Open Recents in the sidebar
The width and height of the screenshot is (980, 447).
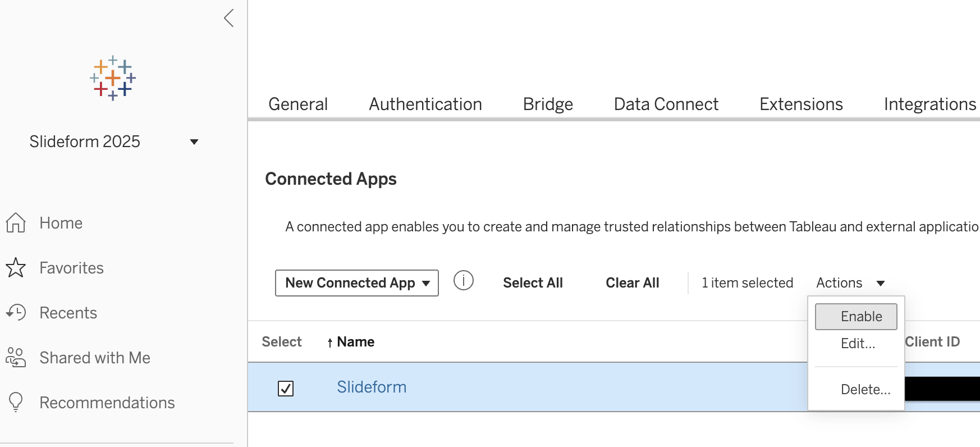pyautogui.click(x=68, y=313)
